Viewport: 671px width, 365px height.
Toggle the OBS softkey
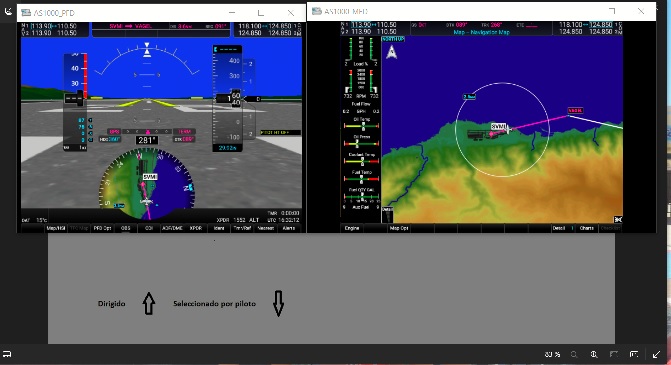tap(125, 228)
